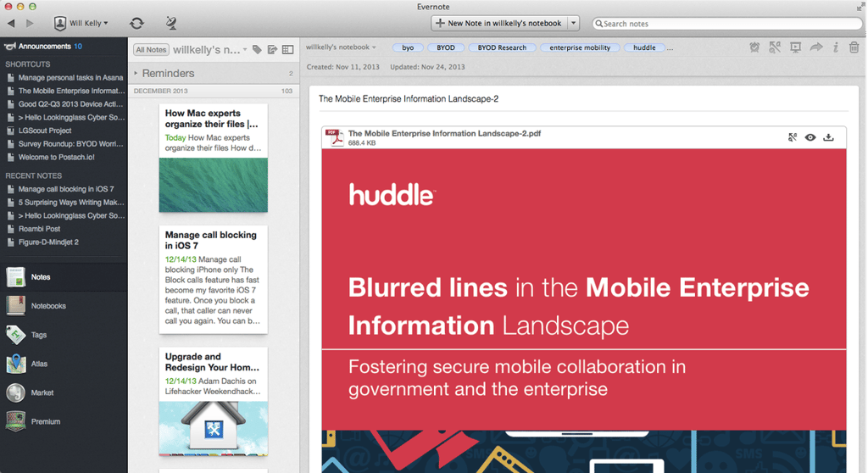Image resolution: width=868 pixels, height=473 pixels.
Task: Select the BYOD tag
Action: (x=446, y=47)
